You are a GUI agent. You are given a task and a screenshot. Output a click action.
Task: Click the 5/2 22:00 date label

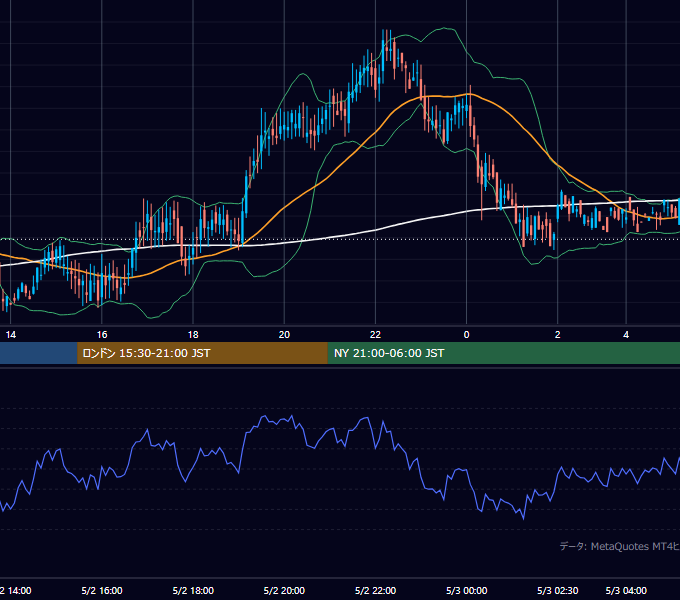pyautogui.click(x=375, y=591)
